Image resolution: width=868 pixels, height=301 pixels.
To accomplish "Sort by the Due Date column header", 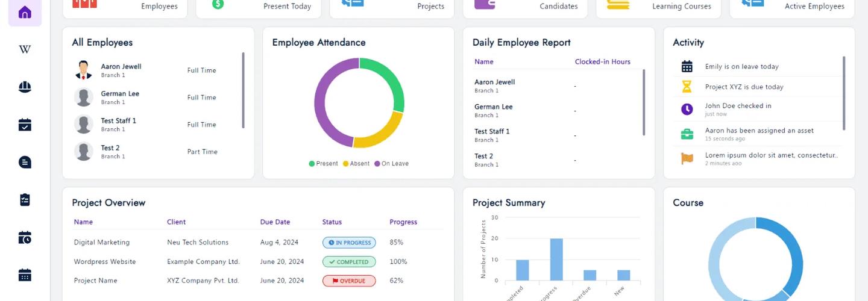I will coord(275,222).
